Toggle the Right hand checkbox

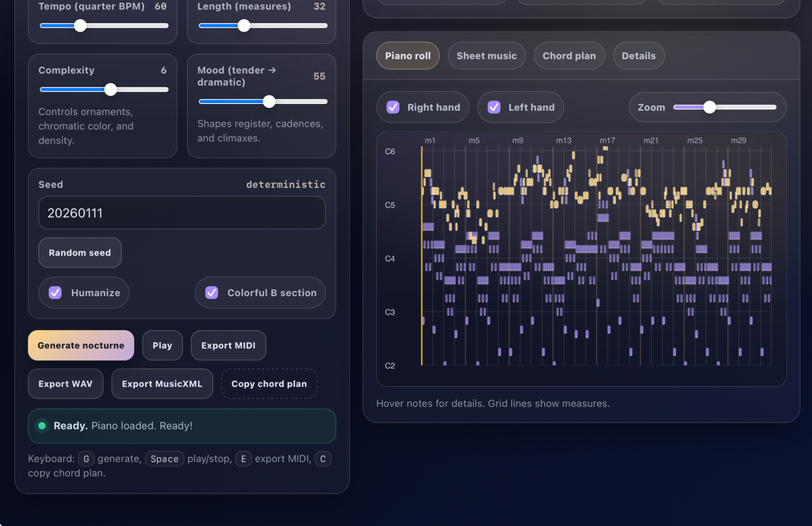(x=393, y=107)
